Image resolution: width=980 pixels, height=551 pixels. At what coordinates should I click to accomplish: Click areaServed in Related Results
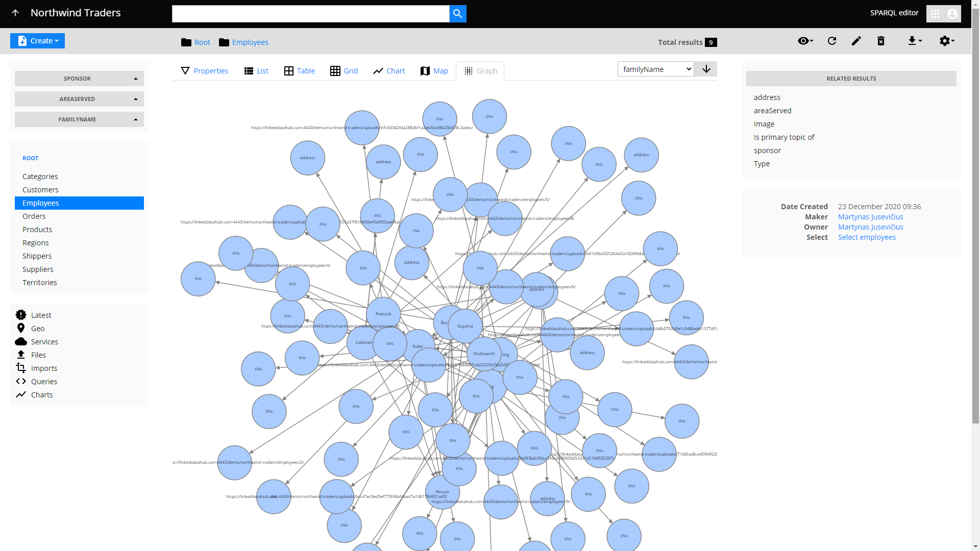pyautogui.click(x=772, y=111)
